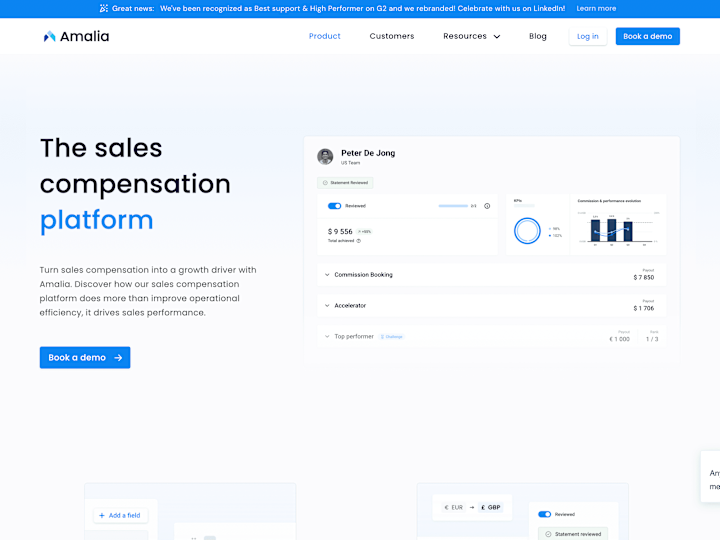The image size is (720, 540).
Task: Click the clock icon beside the progress bar
Action: point(487,206)
